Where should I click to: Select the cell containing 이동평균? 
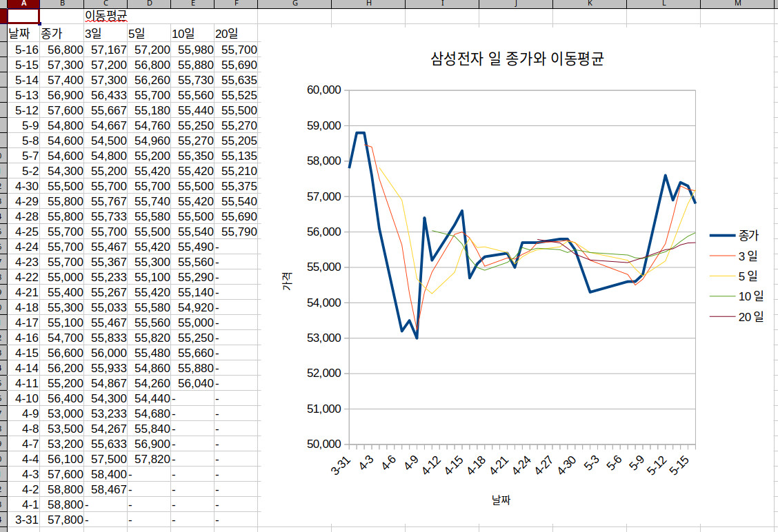point(106,16)
